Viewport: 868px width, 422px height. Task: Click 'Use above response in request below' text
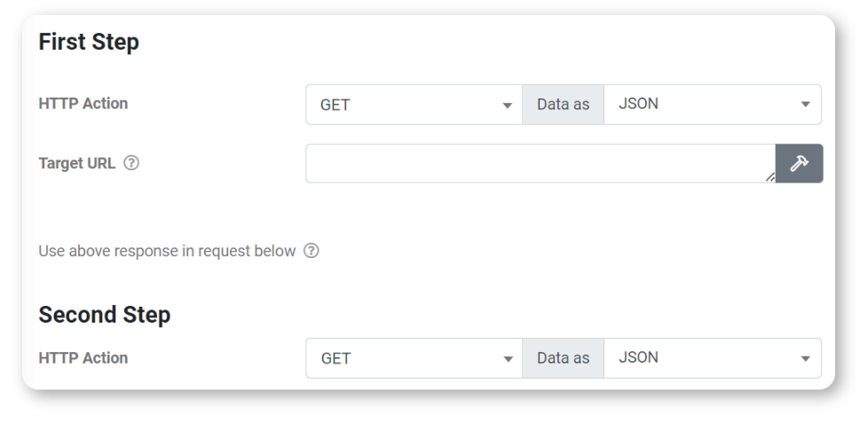coord(167,251)
